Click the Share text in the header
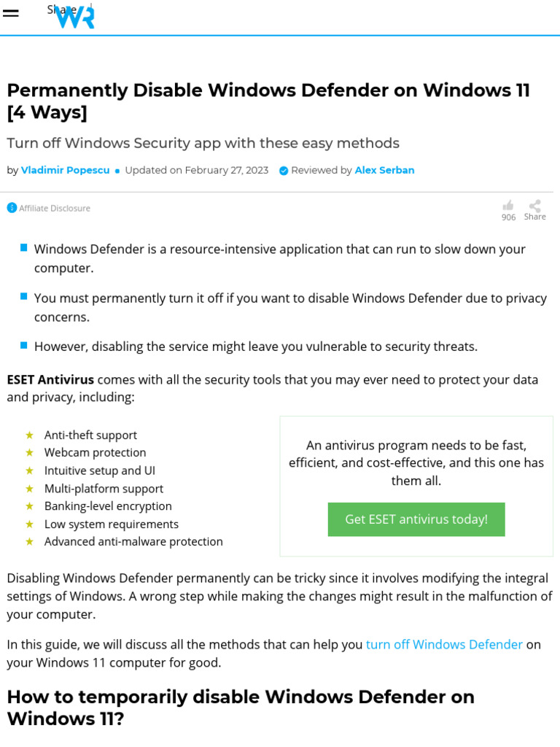 point(61,9)
